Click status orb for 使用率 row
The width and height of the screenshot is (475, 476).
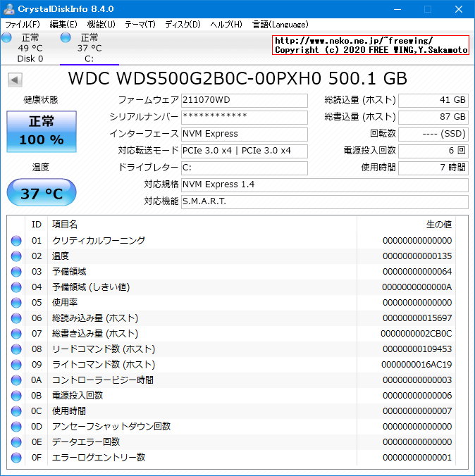coord(16,303)
